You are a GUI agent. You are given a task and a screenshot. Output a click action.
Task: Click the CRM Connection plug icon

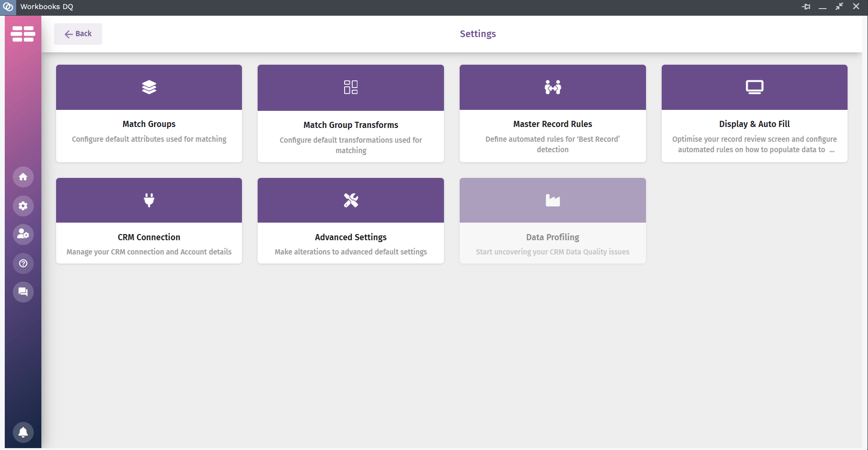coord(149,200)
